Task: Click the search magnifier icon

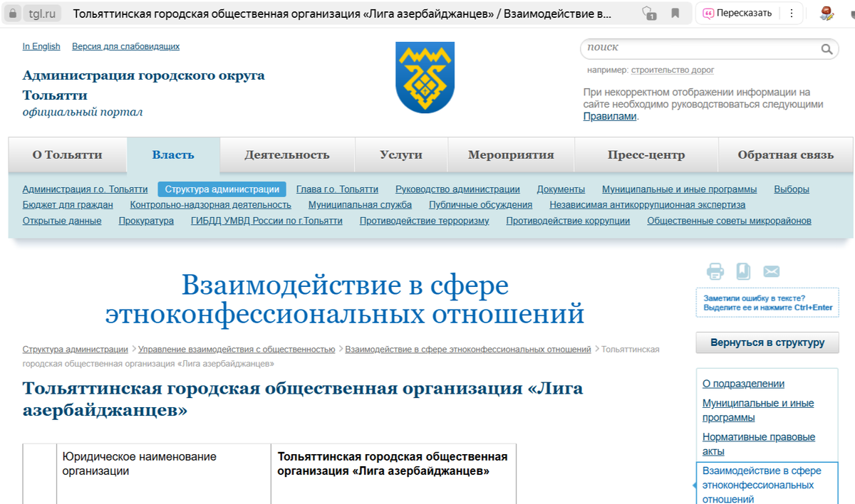Action: (x=826, y=49)
